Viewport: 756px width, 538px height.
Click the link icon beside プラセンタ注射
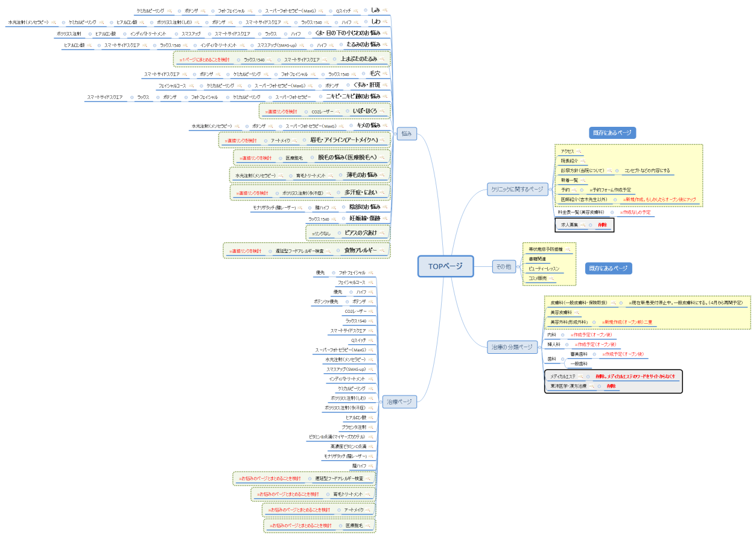(x=371, y=427)
